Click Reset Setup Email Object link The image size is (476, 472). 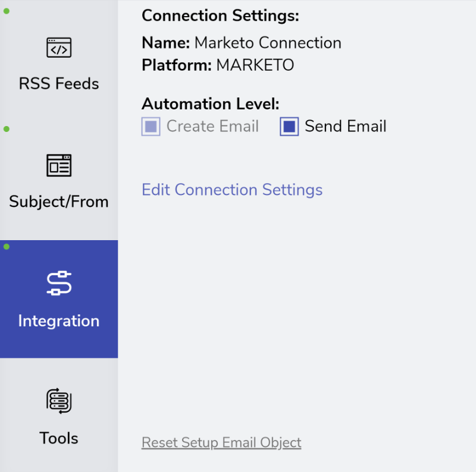click(221, 443)
